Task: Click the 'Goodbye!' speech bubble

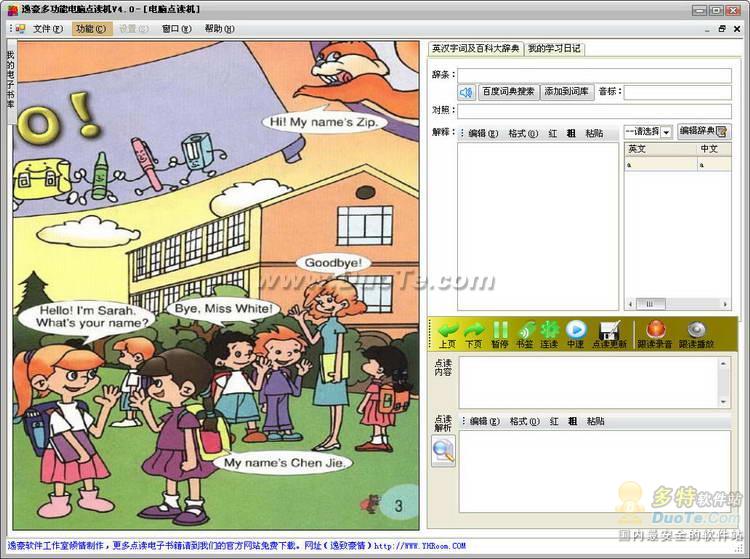Action: 334,263
